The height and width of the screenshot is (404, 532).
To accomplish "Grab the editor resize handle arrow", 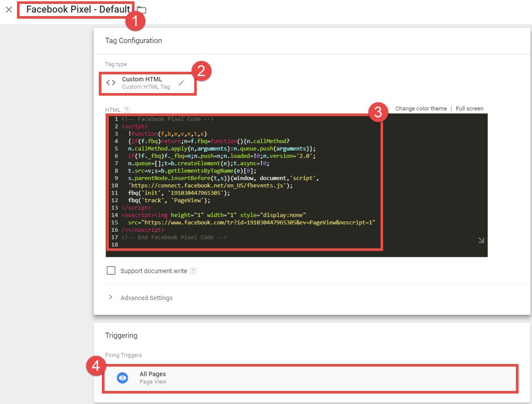I will click(481, 240).
